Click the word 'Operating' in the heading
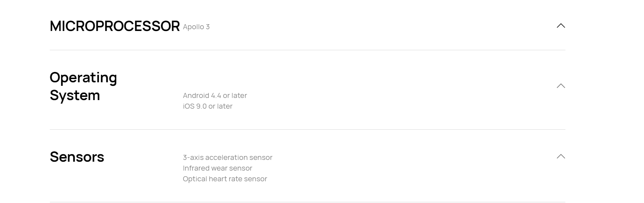 (x=83, y=78)
